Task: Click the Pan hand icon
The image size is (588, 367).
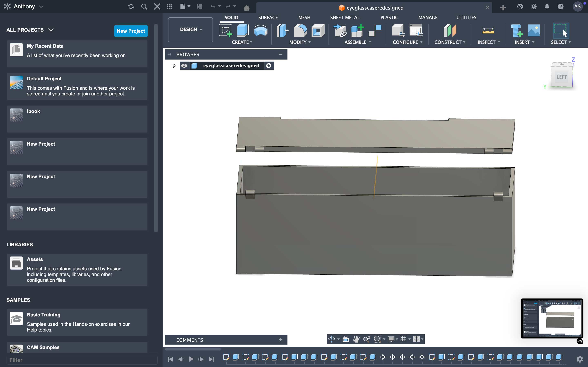Action: (356, 339)
